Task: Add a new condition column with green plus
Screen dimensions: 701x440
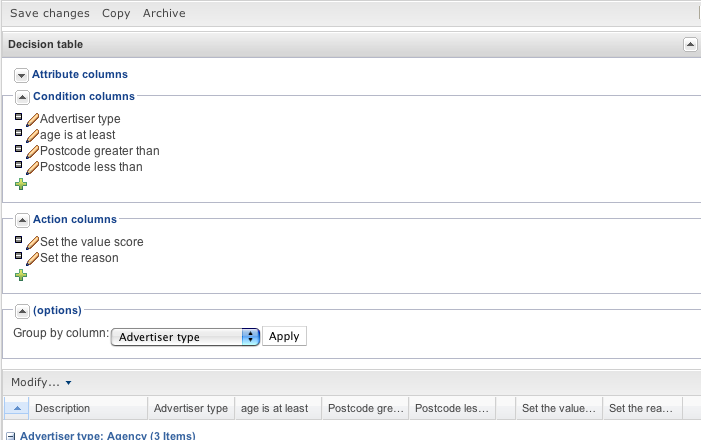Action: pos(21,184)
